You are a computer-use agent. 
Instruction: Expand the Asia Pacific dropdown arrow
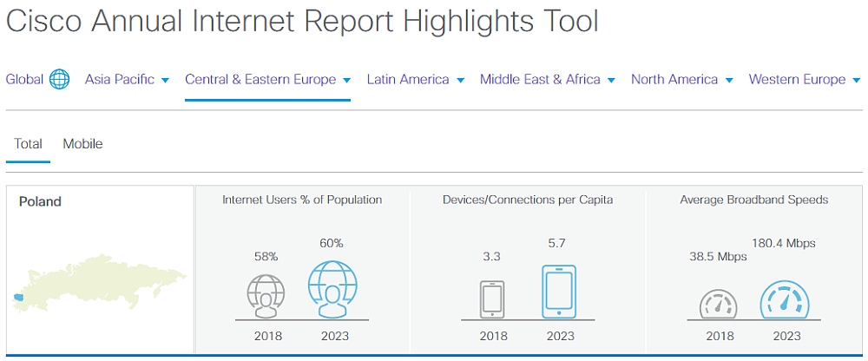pyautogui.click(x=165, y=81)
